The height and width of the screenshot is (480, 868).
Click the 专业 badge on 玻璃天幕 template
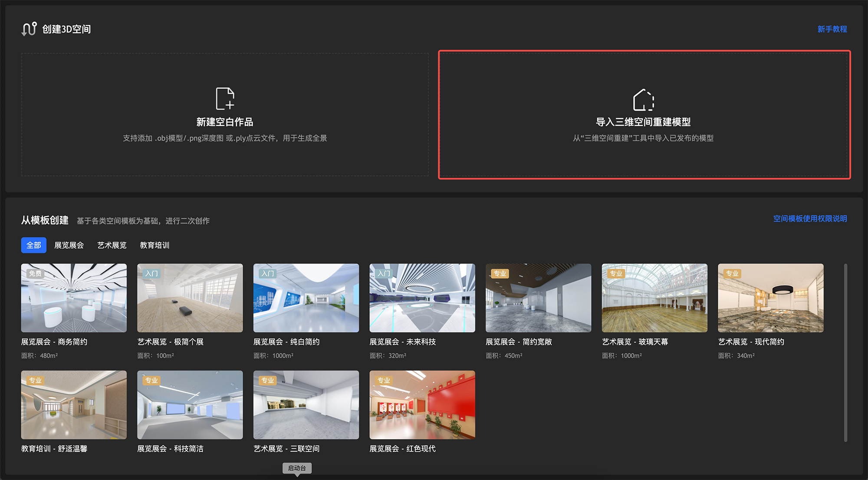[616, 273]
